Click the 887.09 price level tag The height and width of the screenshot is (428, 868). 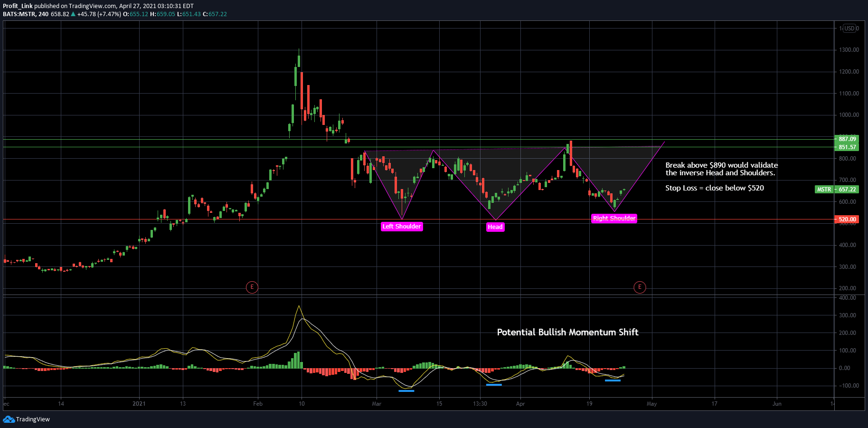point(847,139)
